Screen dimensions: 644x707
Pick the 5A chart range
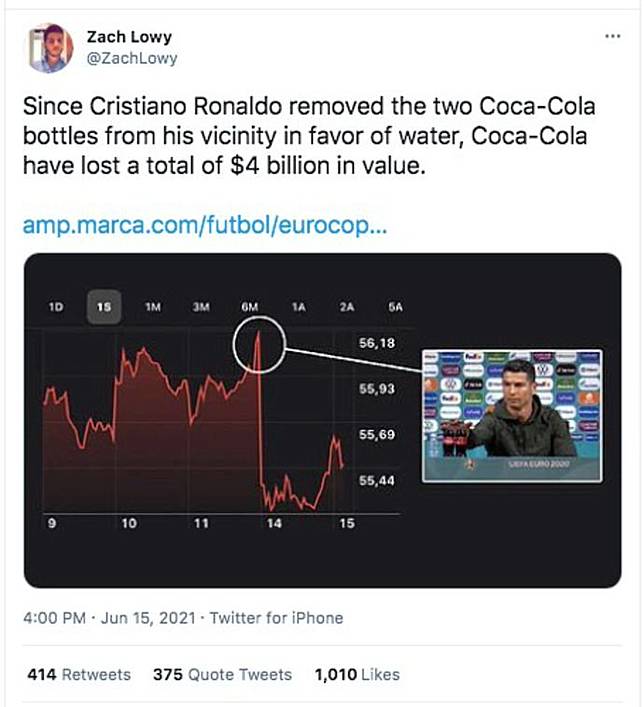(395, 307)
